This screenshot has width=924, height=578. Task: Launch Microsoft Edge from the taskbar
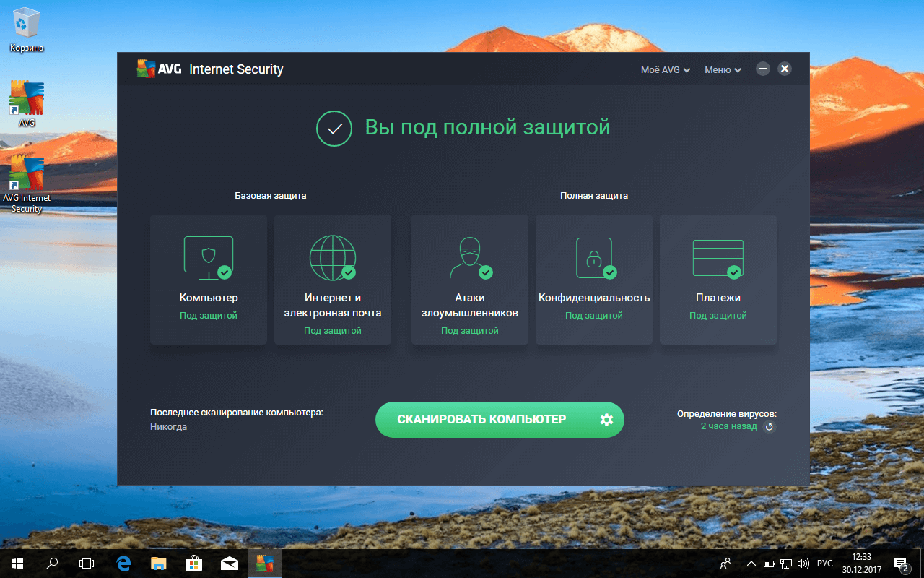coord(123,564)
